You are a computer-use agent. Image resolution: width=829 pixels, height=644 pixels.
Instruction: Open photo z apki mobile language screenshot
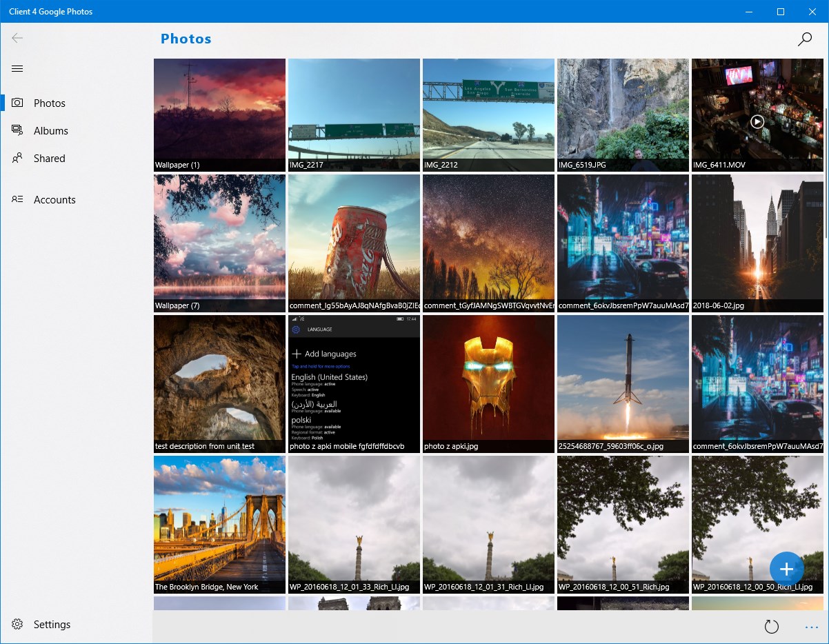tap(354, 384)
